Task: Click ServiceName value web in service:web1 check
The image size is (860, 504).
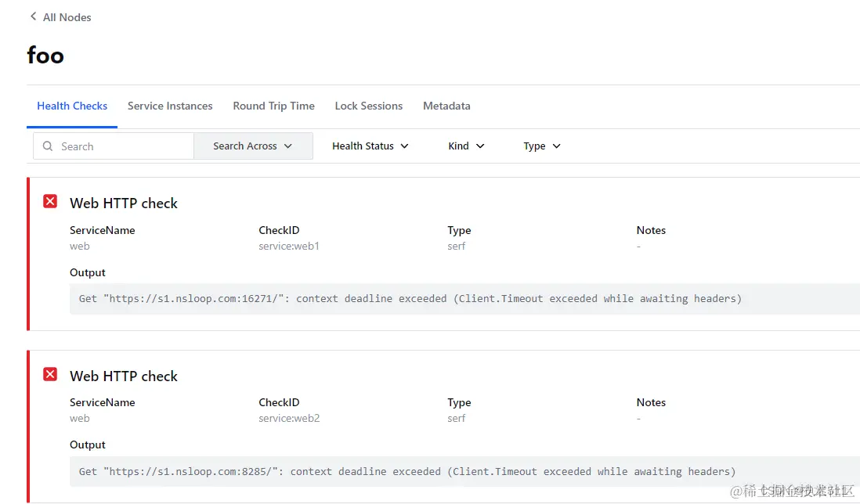Action: pyautogui.click(x=80, y=246)
